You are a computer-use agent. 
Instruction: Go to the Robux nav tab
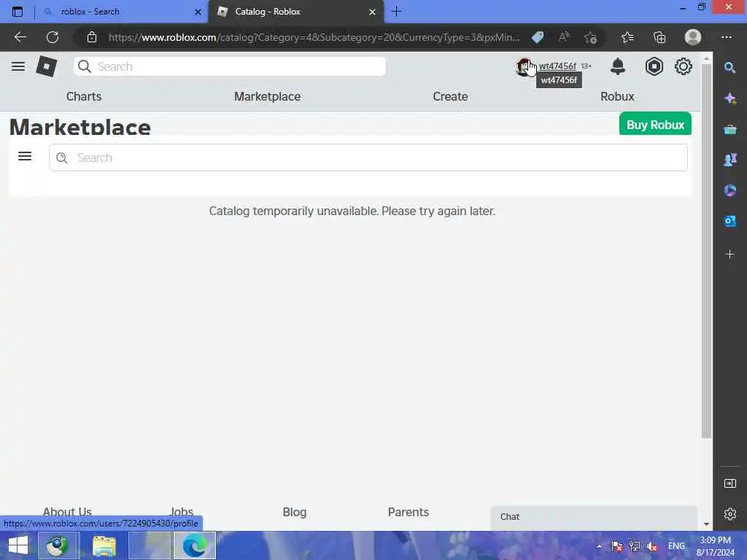point(617,96)
